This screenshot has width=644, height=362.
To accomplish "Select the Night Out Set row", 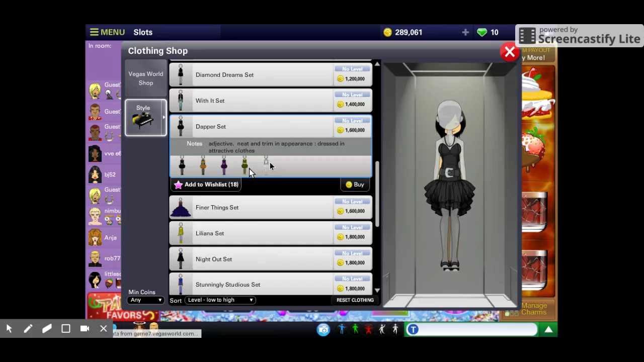I will click(271, 259).
